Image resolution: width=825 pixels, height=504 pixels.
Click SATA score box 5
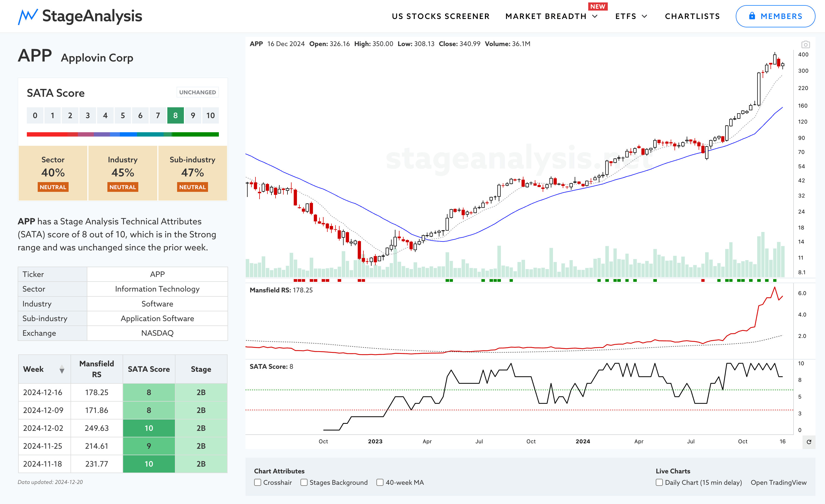[123, 115]
